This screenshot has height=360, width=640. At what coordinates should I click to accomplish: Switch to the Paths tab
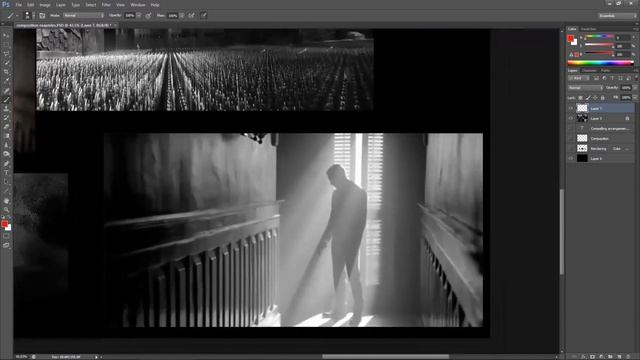point(605,70)
